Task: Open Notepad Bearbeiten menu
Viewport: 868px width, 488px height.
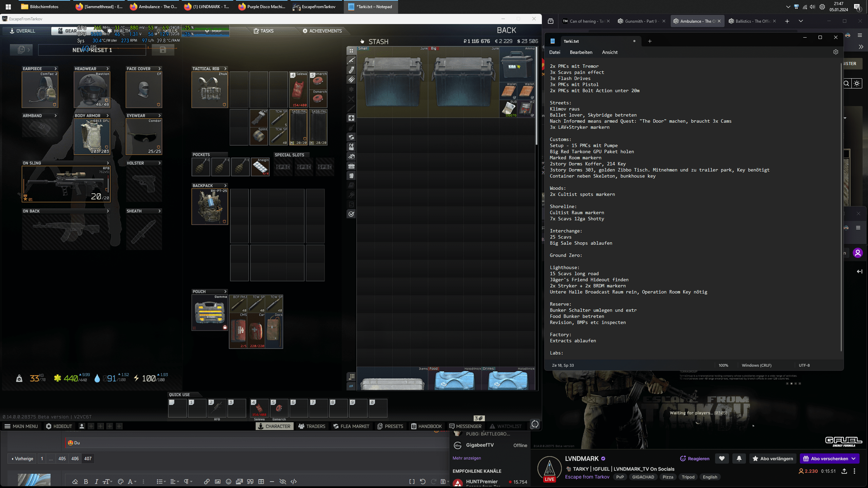Action: (581, 52)
